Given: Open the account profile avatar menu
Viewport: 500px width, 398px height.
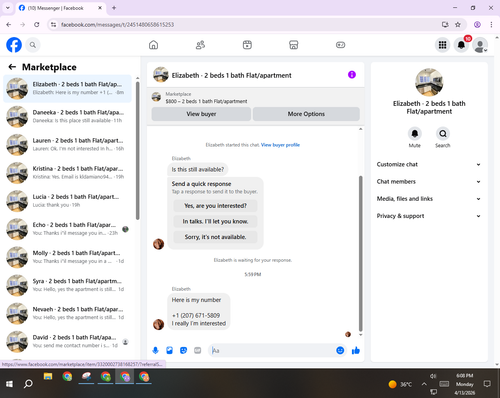Looking at the screenshot, I should tap(480, 45).
